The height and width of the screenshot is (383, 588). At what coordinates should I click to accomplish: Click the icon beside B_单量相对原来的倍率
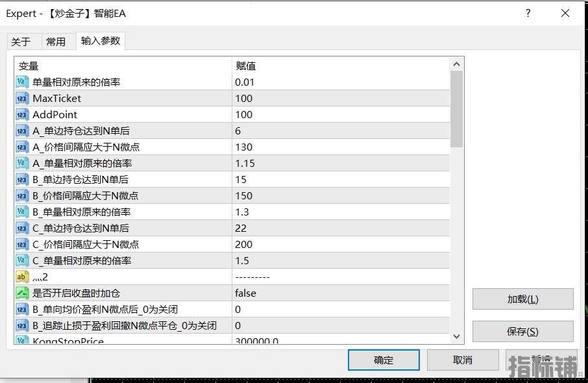point(22,212)
